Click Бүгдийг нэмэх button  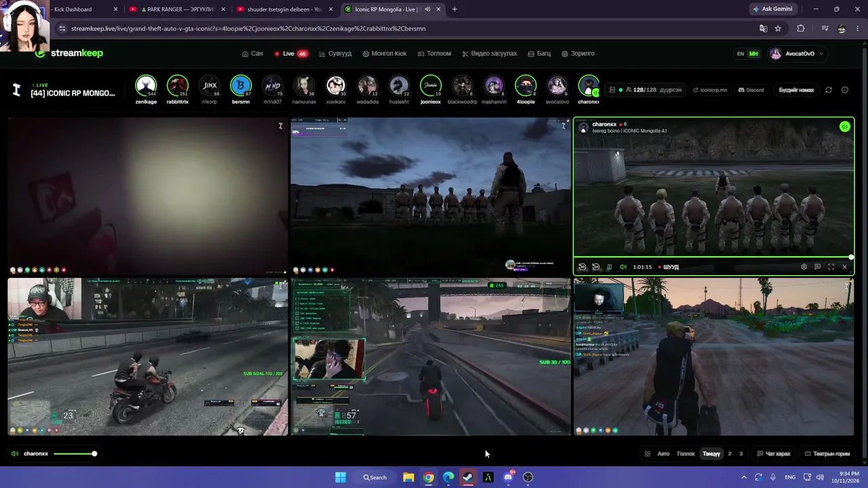796,90
